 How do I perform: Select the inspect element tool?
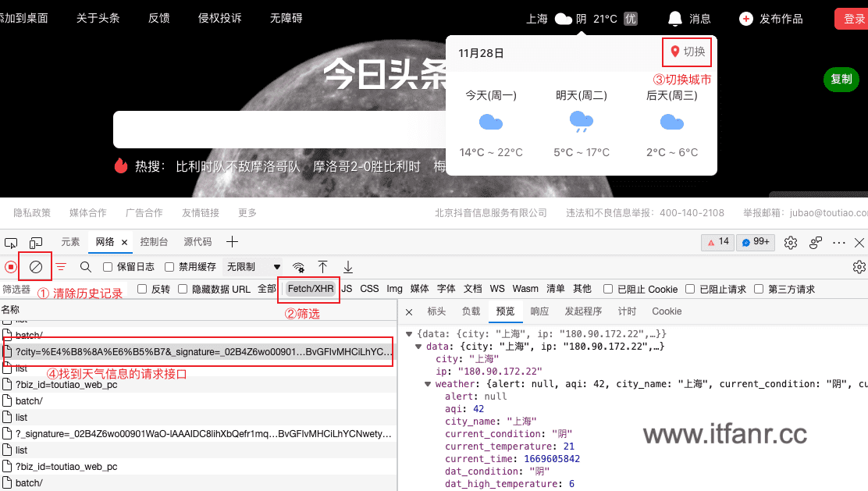tap(10, 243)
